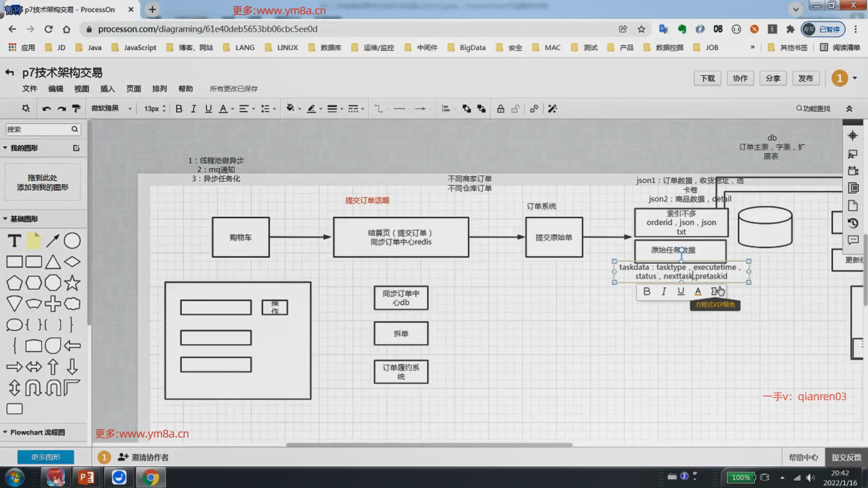Click the undo arrow in toolbar

click(x=47, y=108)
